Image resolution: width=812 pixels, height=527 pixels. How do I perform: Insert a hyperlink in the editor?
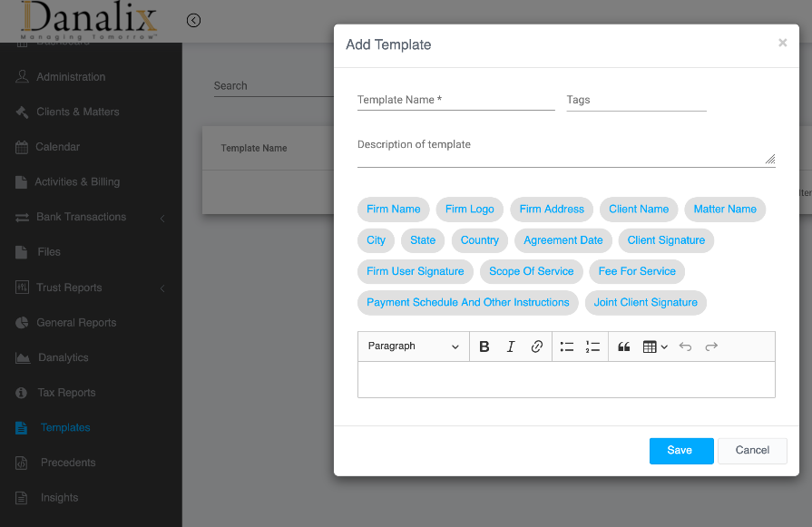click(x=535, y=346)
